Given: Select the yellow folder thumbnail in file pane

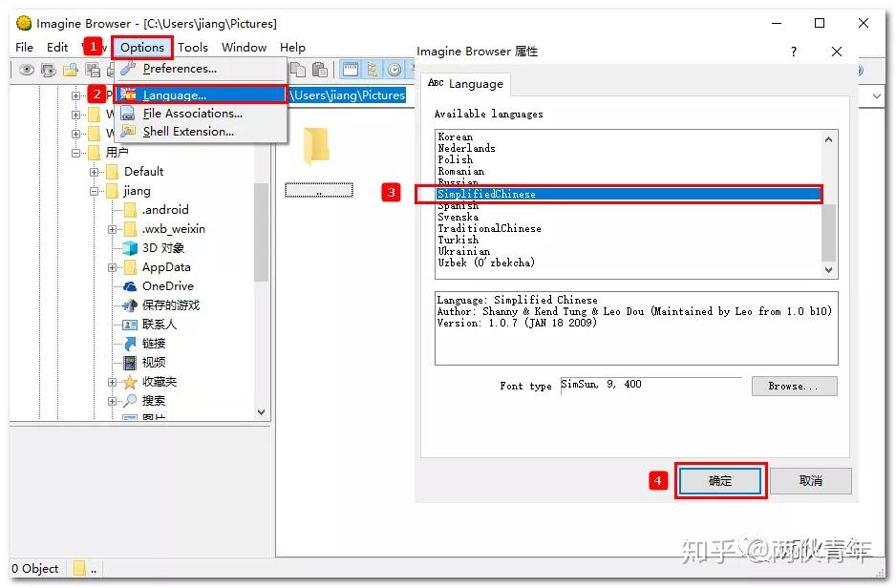Looking at the screenshot, I should [x=316, y=146].
